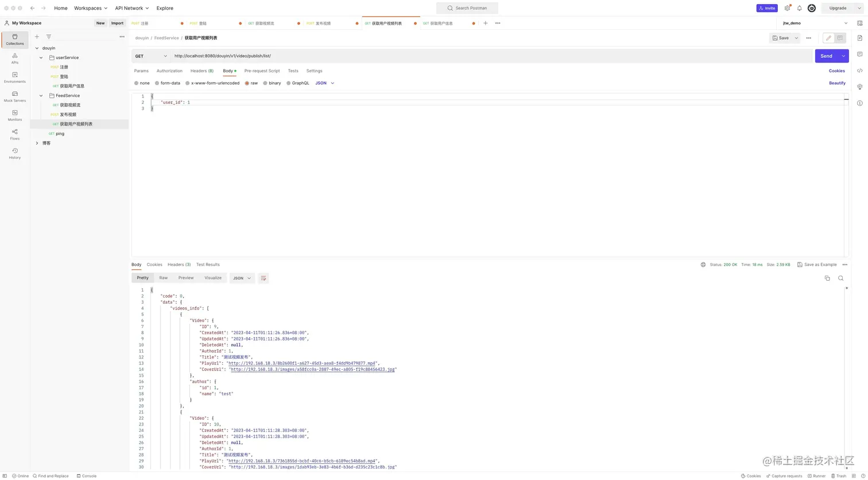Switch to the Test Results tab
Screen dimensions: 868x480
click(208, 265)
